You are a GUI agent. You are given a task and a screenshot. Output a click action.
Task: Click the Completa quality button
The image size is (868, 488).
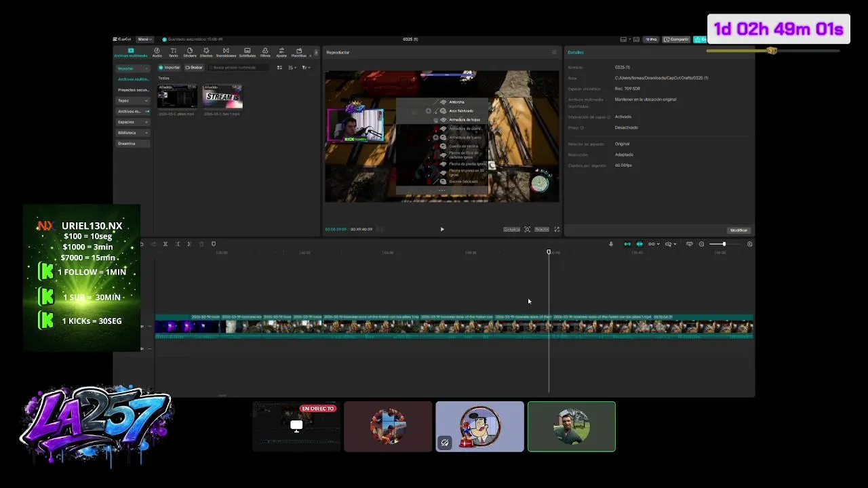pyautogui.click(x=511, y=229)
